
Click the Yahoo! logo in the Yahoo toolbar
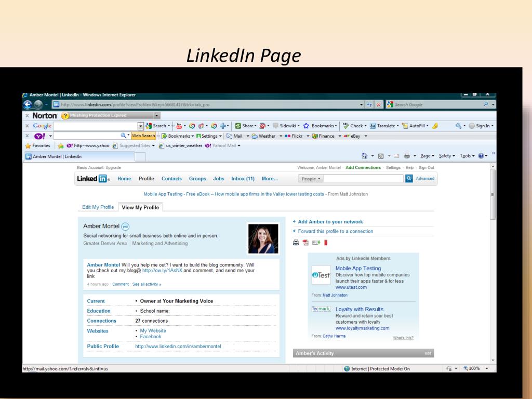point(39,136)
